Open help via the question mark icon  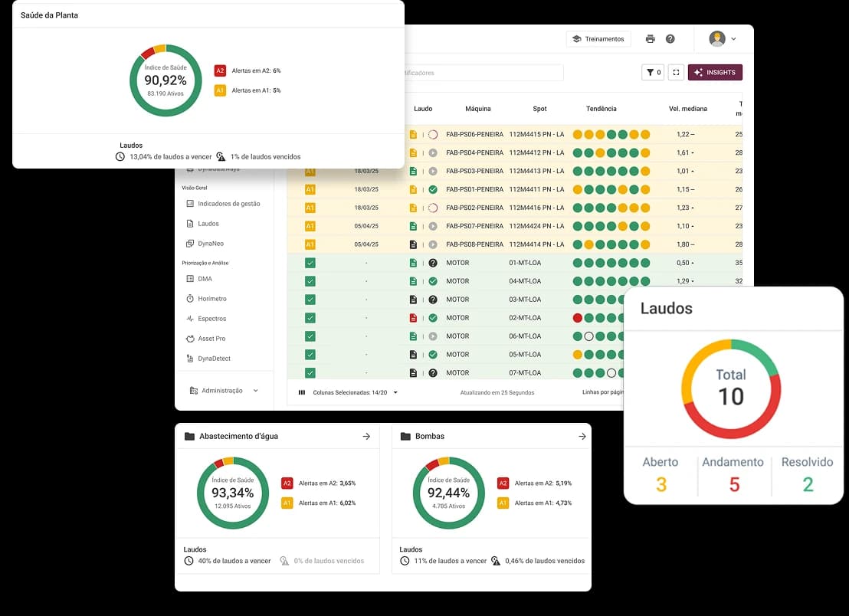(x=670, y=39)
